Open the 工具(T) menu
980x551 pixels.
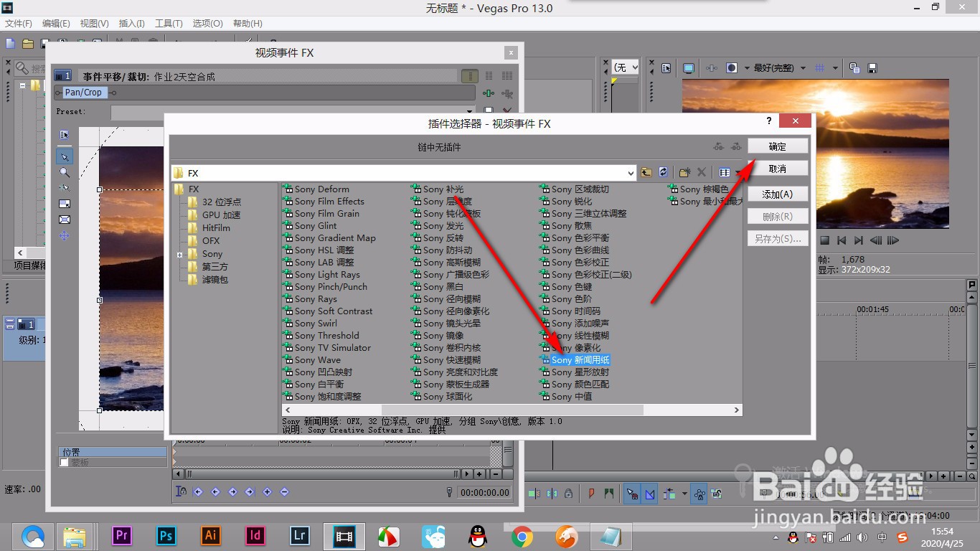[169, 24]
